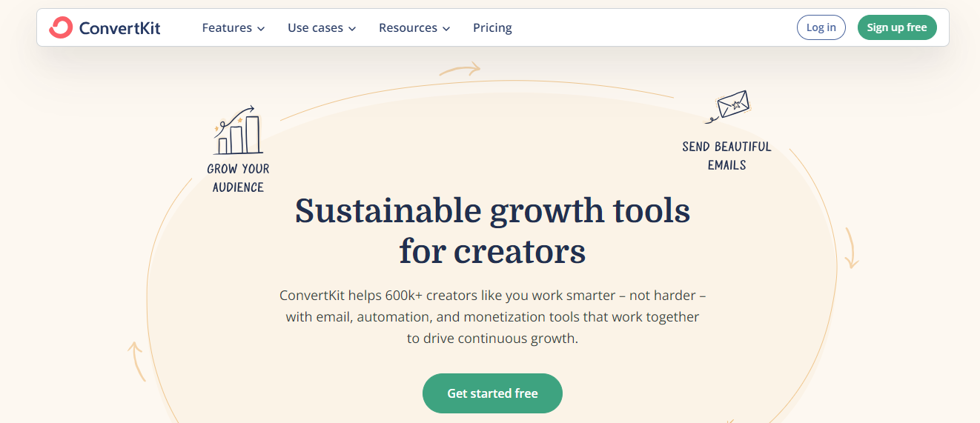Expand the Resources dropdown chevron
Screen dimensions: 980x423
click(x=446, y=29)
